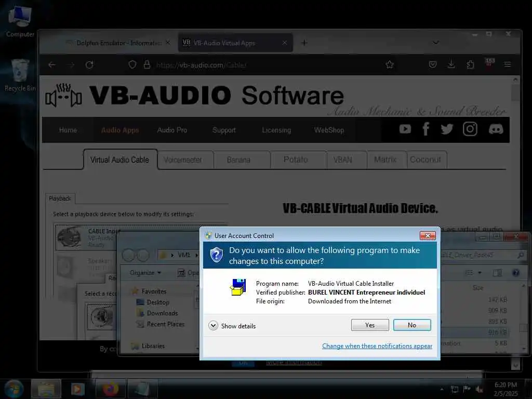This screenshot has height=399, width=532.
Task: Click the volume icon in system tray
Action: 479,389
